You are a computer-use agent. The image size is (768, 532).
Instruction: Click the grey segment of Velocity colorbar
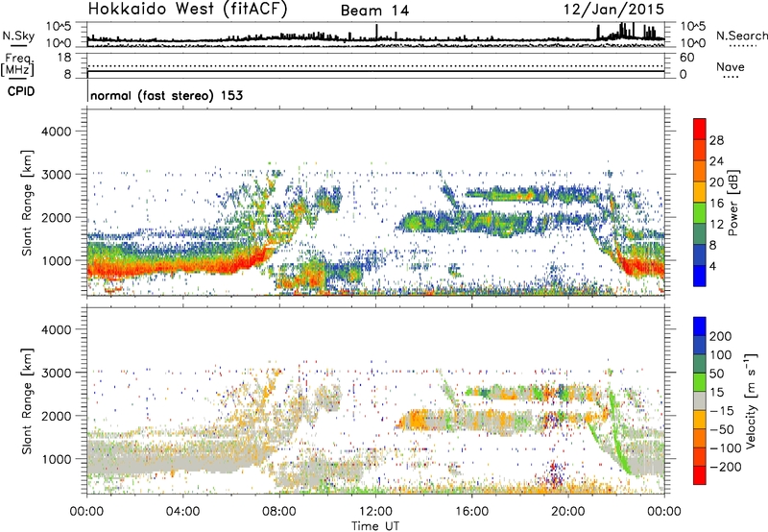(700, 401)
